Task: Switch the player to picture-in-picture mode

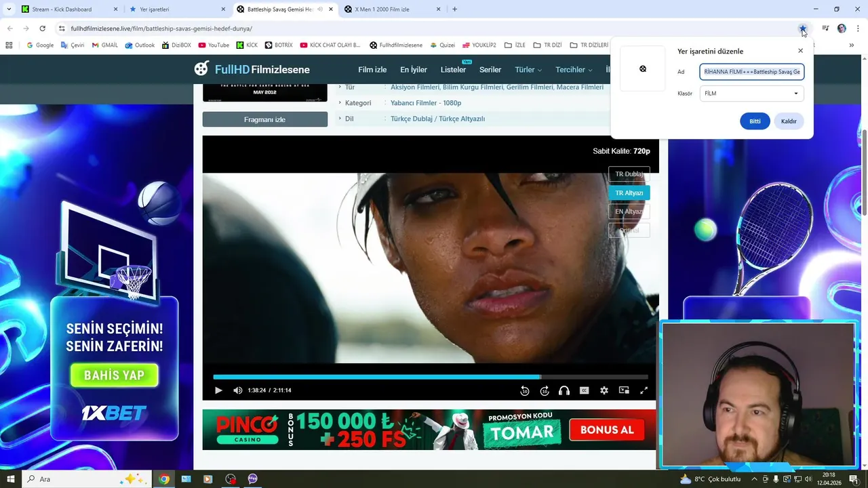Action: tap(624, 390)
